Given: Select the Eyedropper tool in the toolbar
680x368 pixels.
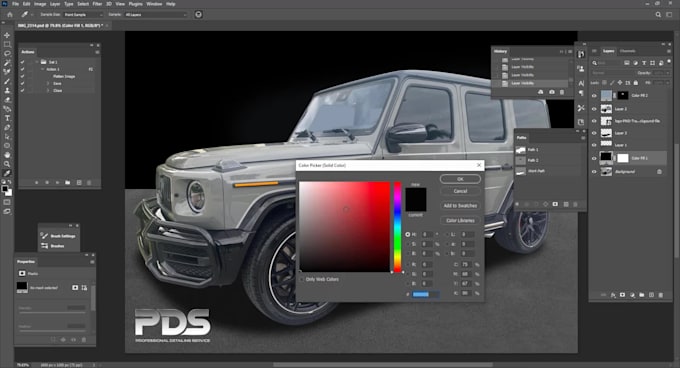Looking at the screenshot, I should pyautogui.click(x=7, y=173).
